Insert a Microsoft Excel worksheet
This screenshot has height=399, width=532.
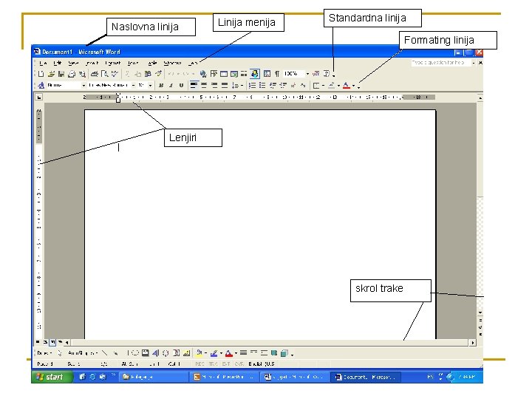coord(233,74)
